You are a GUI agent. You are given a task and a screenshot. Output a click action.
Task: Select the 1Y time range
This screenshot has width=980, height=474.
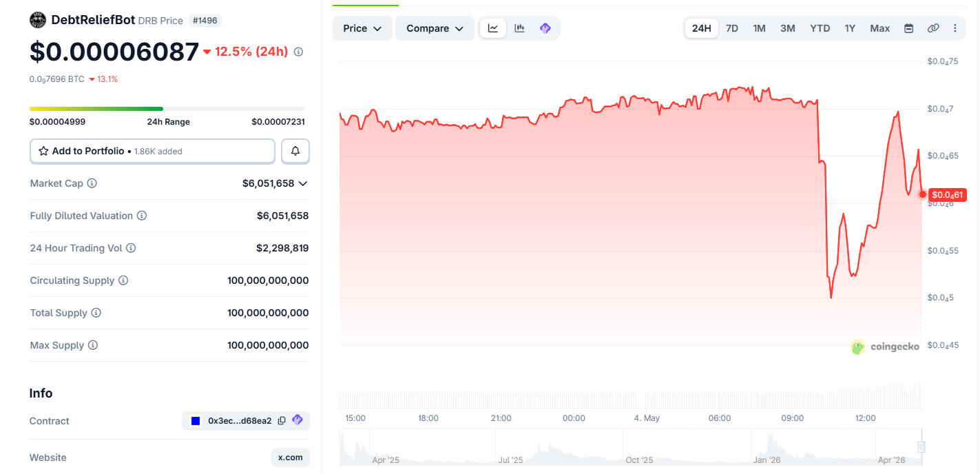click(x=850, y=28)
